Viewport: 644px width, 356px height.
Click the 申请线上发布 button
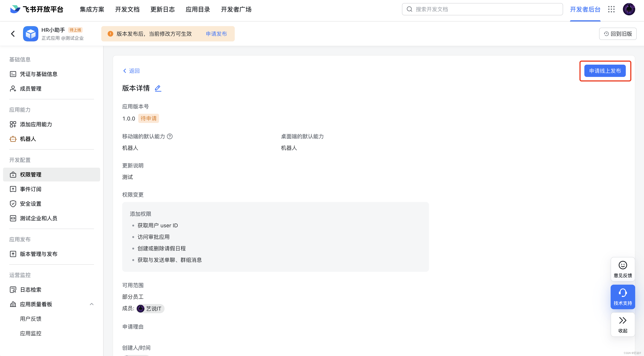pyautogui.click(x=605, y=71)
